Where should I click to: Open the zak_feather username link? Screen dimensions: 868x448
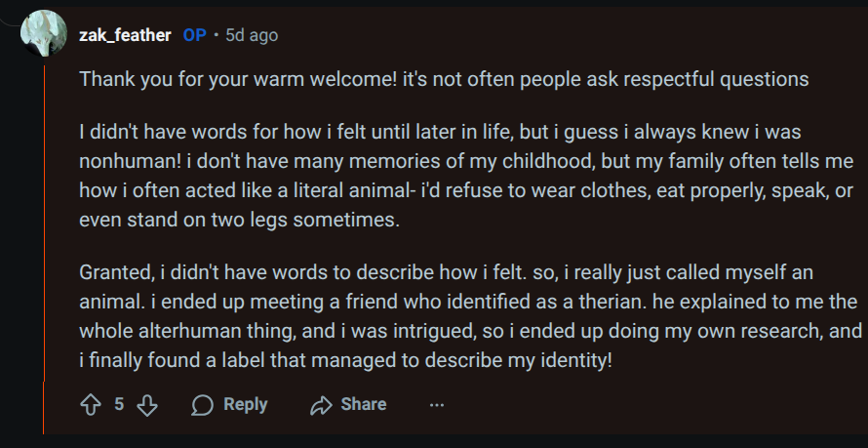click(125, 35)
